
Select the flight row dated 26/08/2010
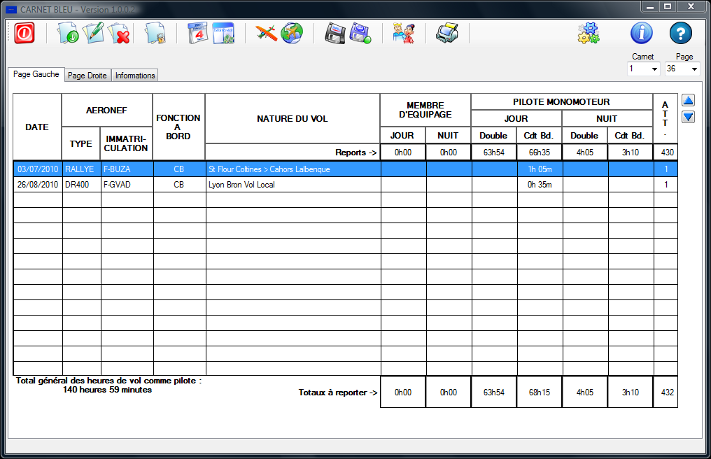click(x=345, y=185)
